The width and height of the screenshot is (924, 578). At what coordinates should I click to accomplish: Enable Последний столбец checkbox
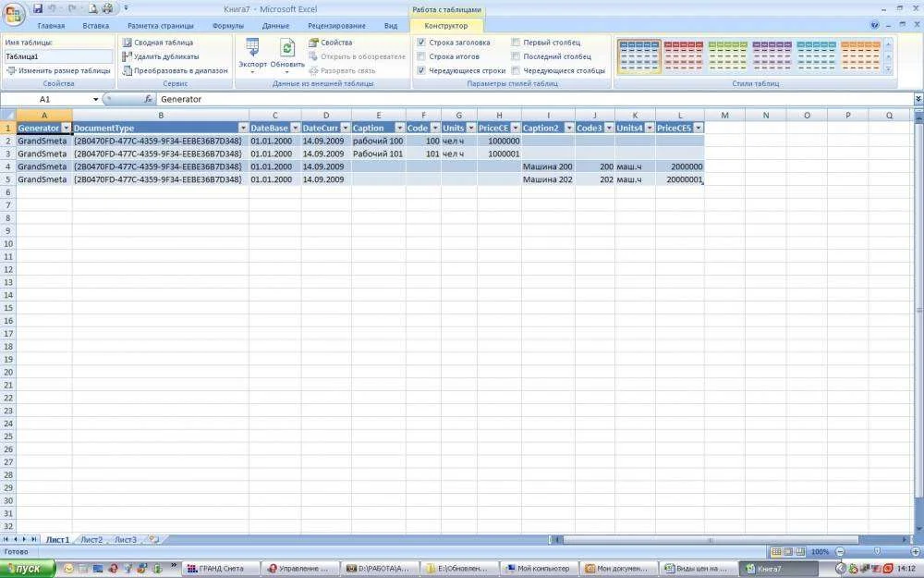coord(516,56)
